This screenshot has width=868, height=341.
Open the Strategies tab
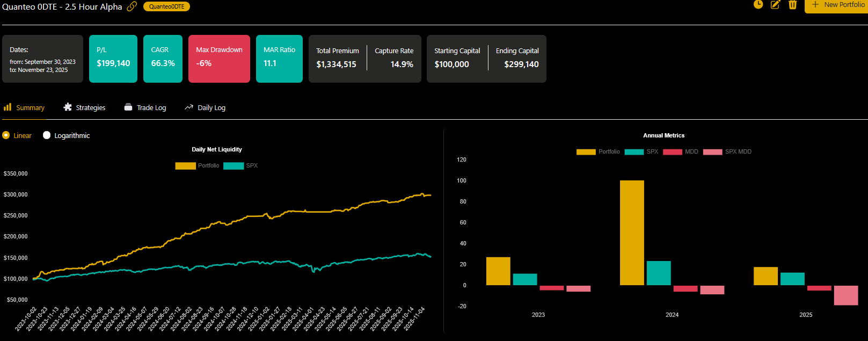point(90,108)
